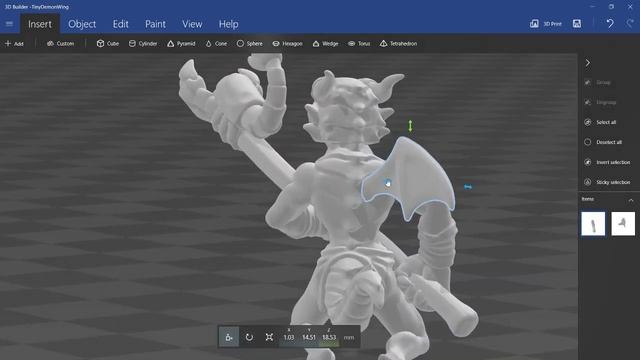This screenshot has height=360, width=640.
Task: Insert a Sphere
Action: 249,43
